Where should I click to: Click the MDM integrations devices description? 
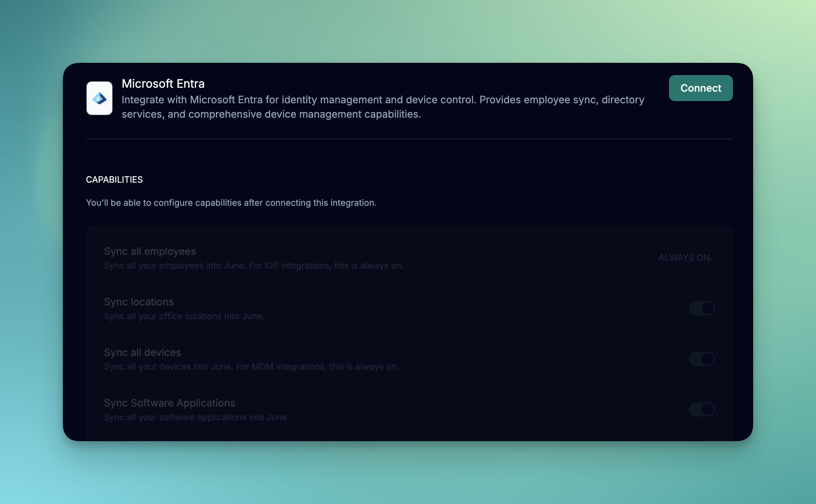click(251, 367)
